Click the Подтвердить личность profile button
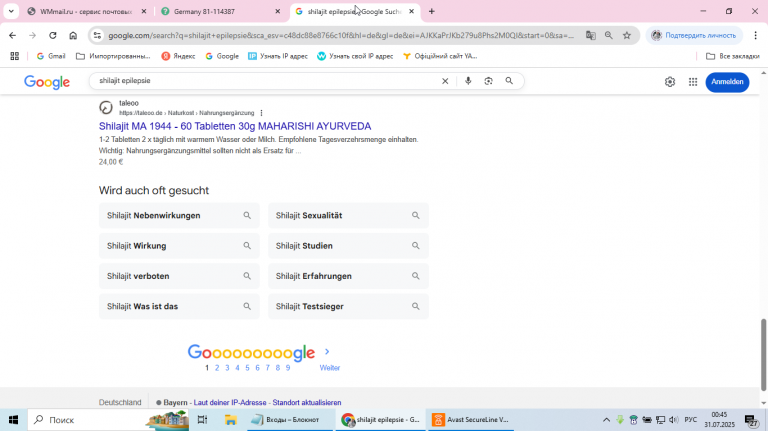Image resolution: width=768 pixels, height=431 pixels. pos(694,35)
